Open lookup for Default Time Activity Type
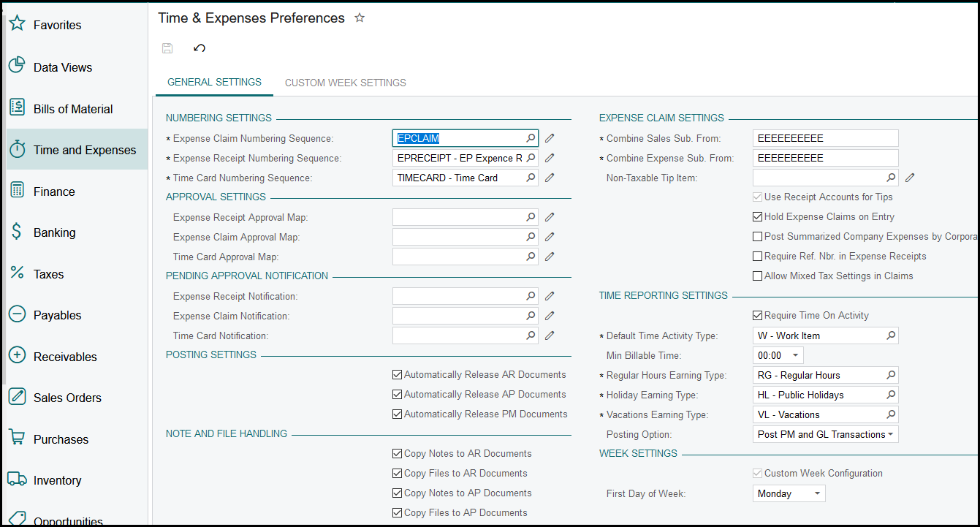The width and height of the screenshot is (980, 527). (x=890, y=335)
